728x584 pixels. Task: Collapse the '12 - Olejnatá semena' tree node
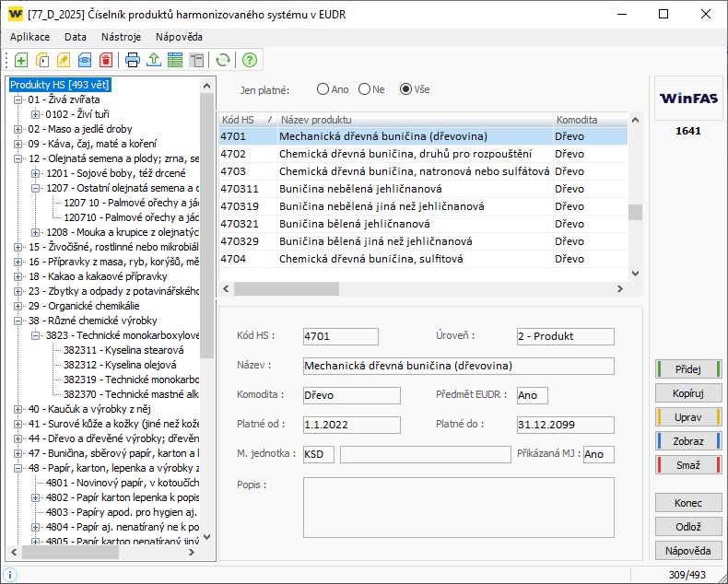click(x=19, y=158)
